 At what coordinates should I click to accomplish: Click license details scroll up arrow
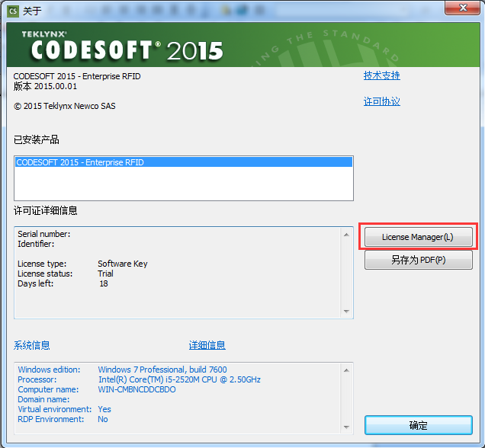(x=346, y=235)
